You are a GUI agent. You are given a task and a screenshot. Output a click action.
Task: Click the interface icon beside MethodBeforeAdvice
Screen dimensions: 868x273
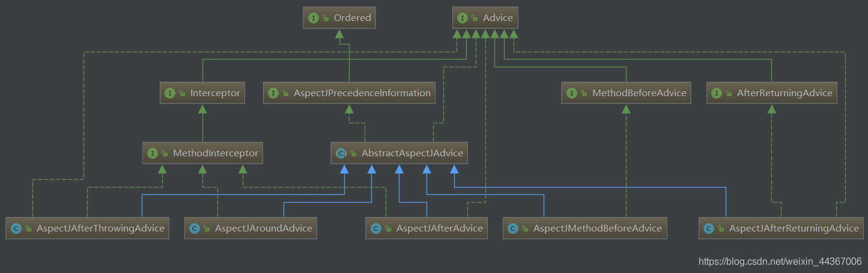point(572,93)
